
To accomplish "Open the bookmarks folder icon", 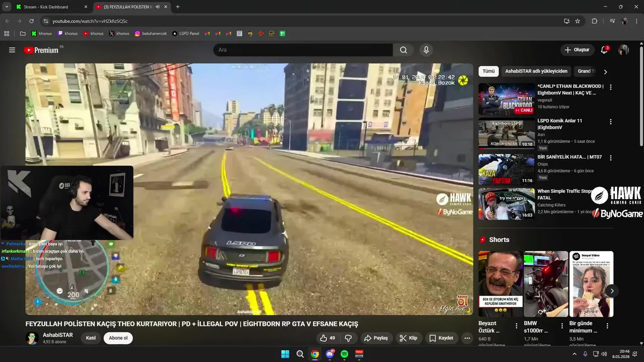I will tap(23, 34).
